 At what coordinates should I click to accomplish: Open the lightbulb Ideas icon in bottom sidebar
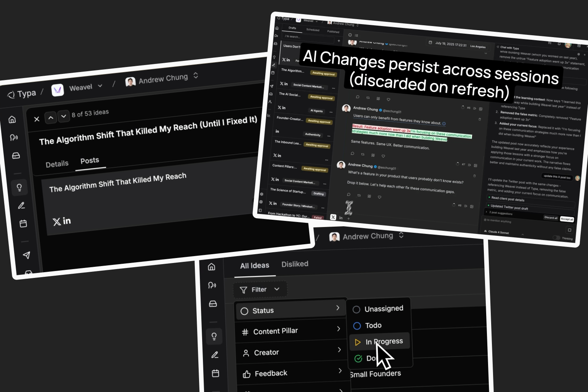point(214,336)
